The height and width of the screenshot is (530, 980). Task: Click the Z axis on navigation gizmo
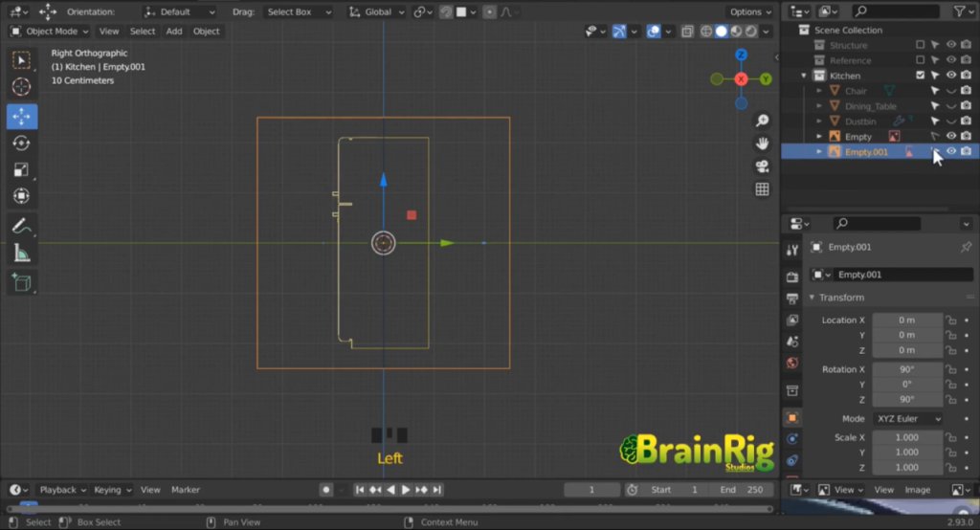[x=741, y=55]
